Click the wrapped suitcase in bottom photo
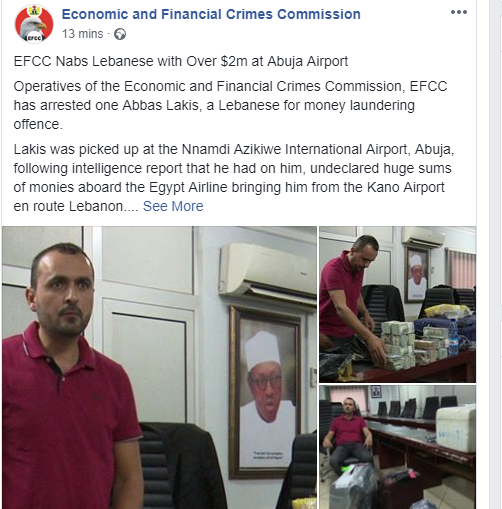The image size is (502, 509). [353, 488]
